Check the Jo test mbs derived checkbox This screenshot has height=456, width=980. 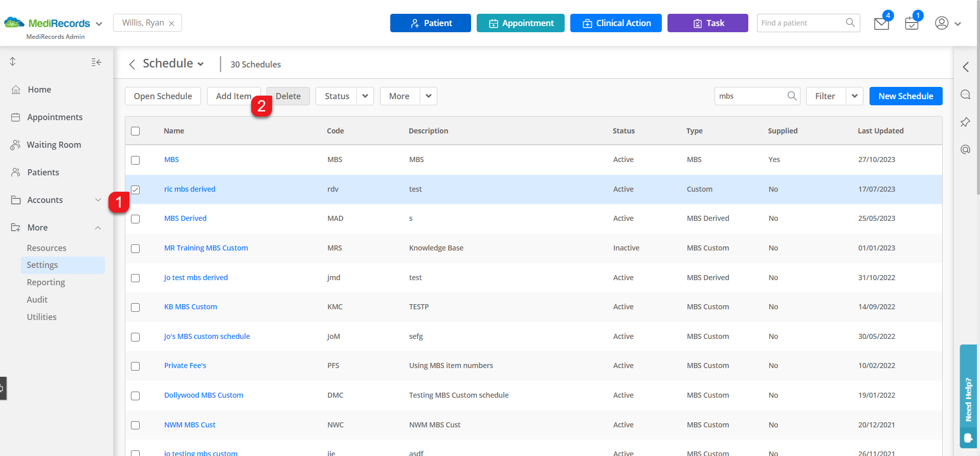[x=135, y=278]
